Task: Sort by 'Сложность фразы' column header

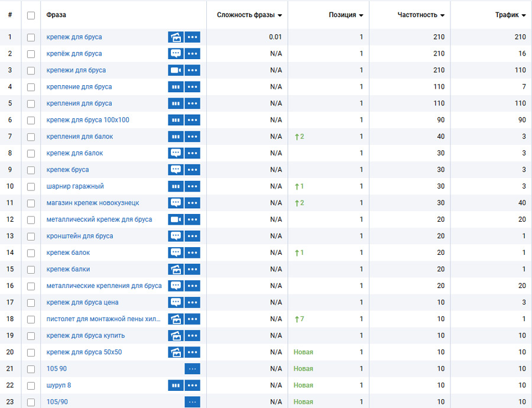Action: click(x=249, y=15)
